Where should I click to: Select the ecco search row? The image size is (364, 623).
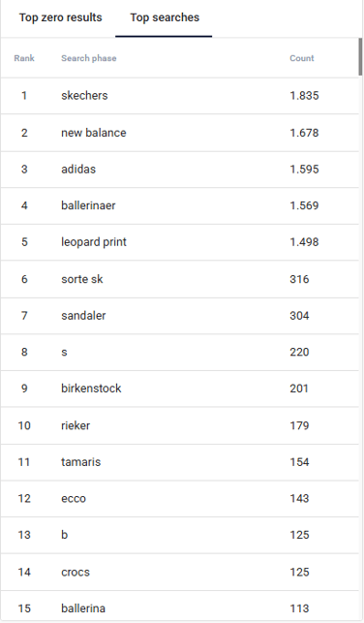pyautogui.click(x=179, y=499)
